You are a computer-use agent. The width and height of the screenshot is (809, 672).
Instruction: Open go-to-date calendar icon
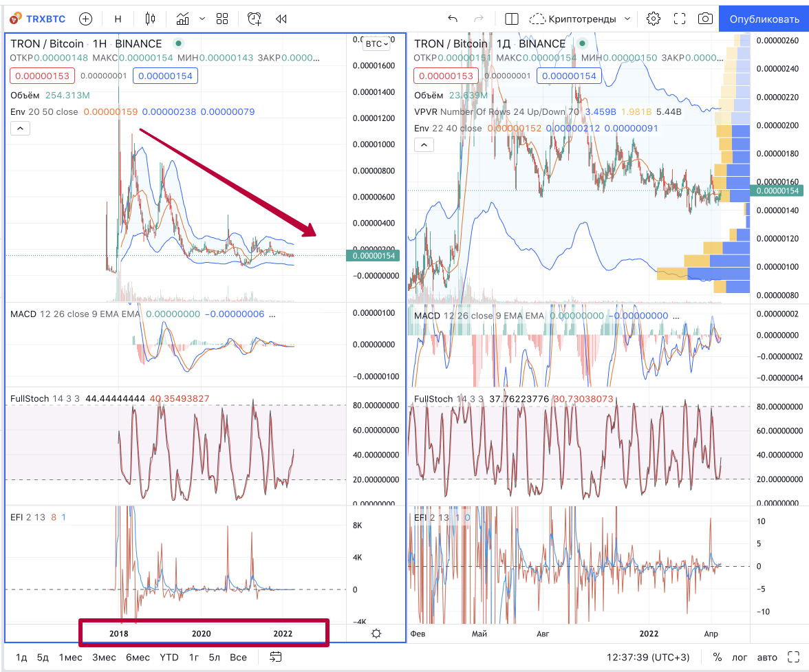pyautogui.click(x=275, y=657)
